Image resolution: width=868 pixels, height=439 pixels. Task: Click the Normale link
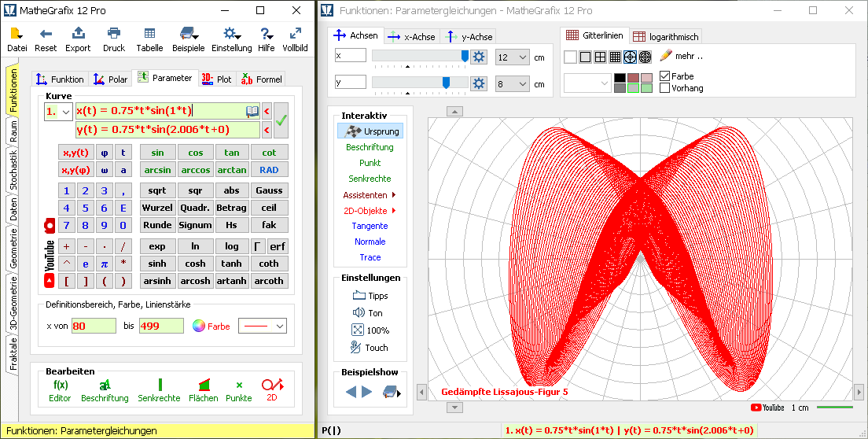(370, 242)
